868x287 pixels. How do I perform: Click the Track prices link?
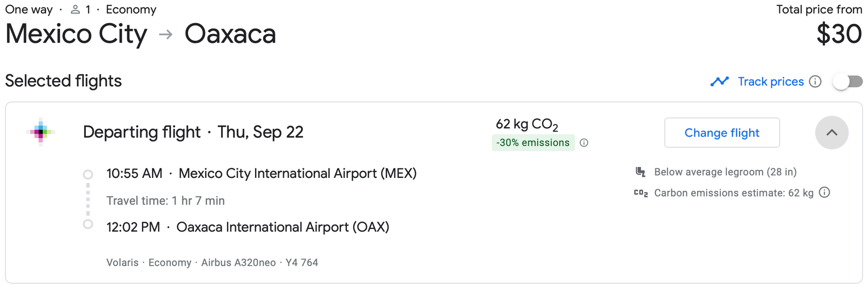(770, 81)
